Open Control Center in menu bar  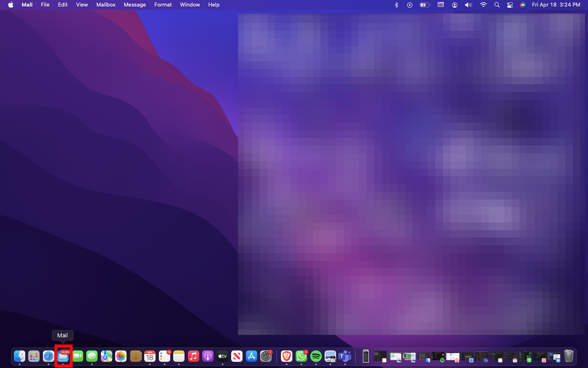coord(510,5)
